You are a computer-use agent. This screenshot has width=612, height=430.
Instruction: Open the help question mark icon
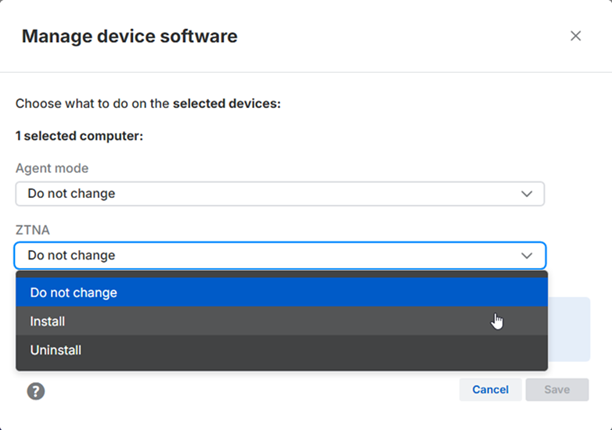pyautogui.click(x=36, y=391)
